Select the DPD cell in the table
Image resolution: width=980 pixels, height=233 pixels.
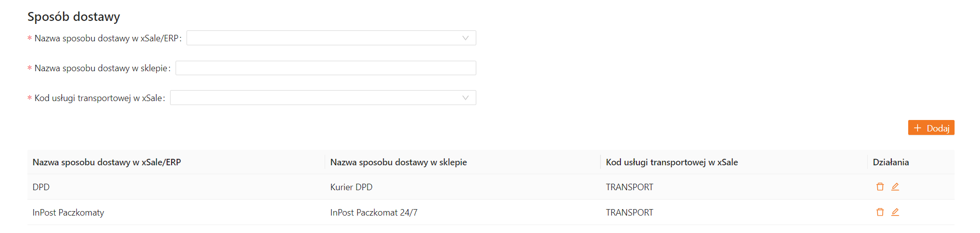click(x=41, y=187)
